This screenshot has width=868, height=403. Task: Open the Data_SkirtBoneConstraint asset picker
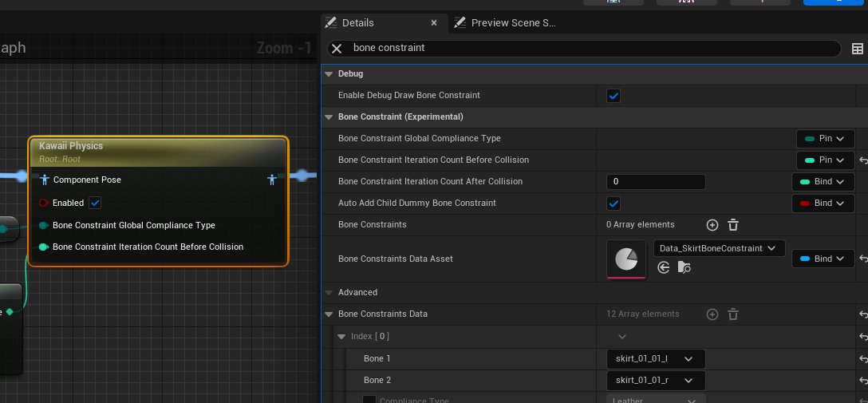[719, 248]
